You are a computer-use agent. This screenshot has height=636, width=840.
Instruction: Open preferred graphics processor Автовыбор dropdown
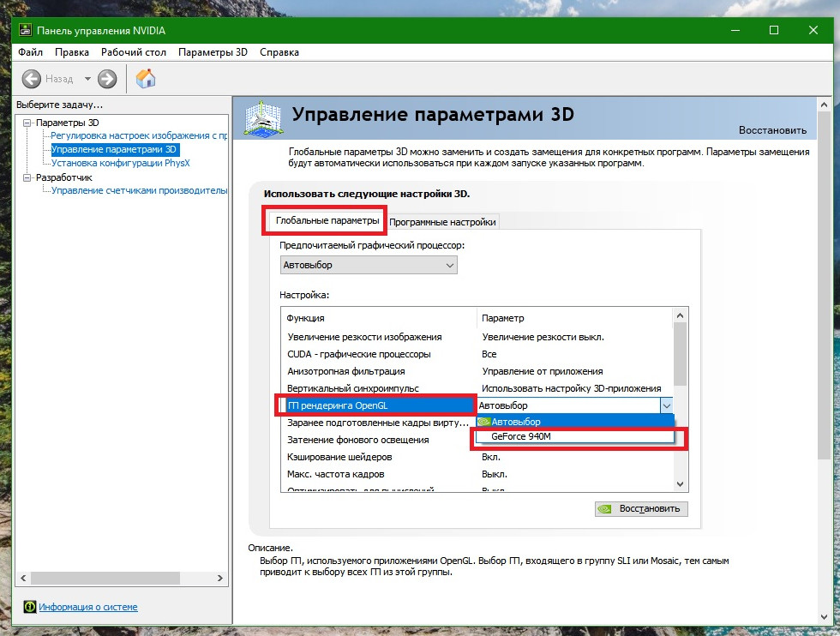[369, 265]
